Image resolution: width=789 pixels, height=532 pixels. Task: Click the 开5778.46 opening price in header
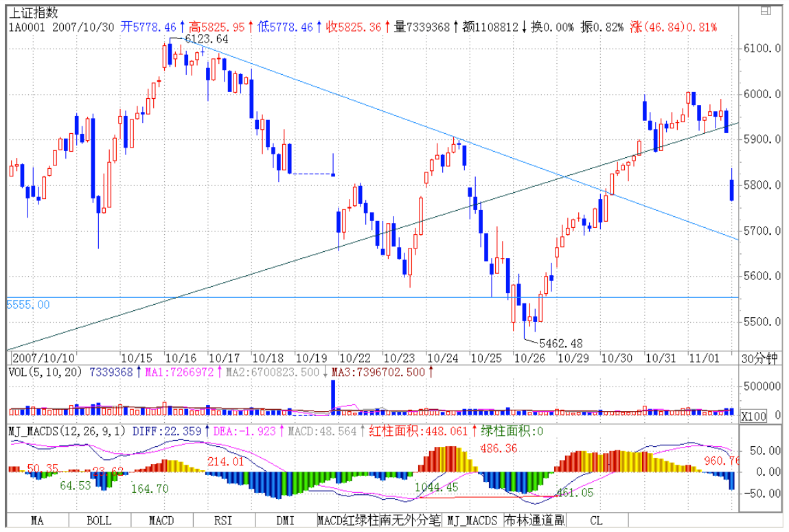click(149, 27)
